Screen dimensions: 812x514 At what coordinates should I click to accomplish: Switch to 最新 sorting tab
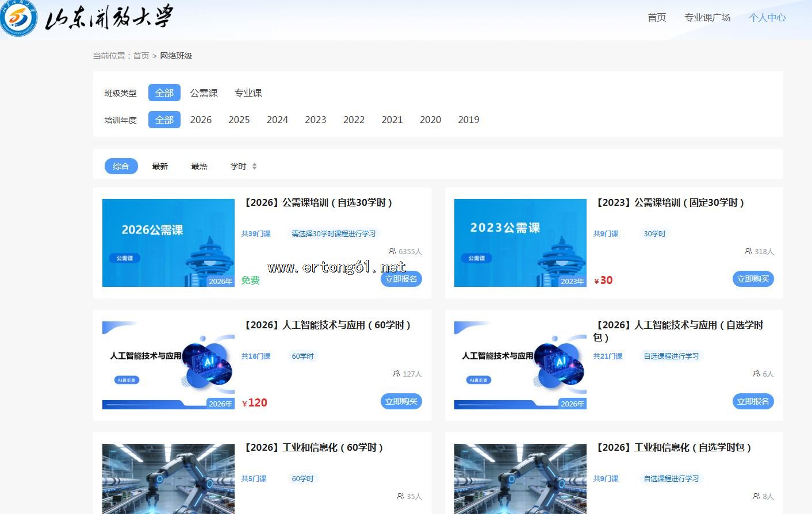[x=160, y=166]
